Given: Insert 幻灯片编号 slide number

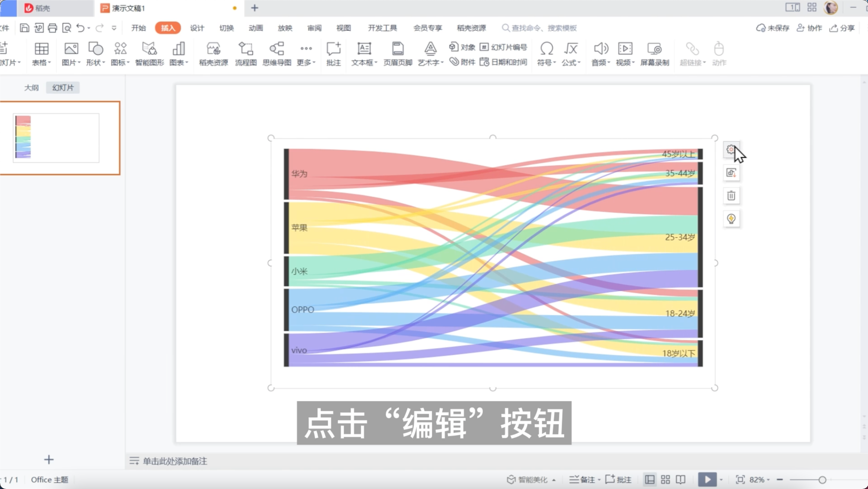Looking at the screenshot, I should coord(503,47).
